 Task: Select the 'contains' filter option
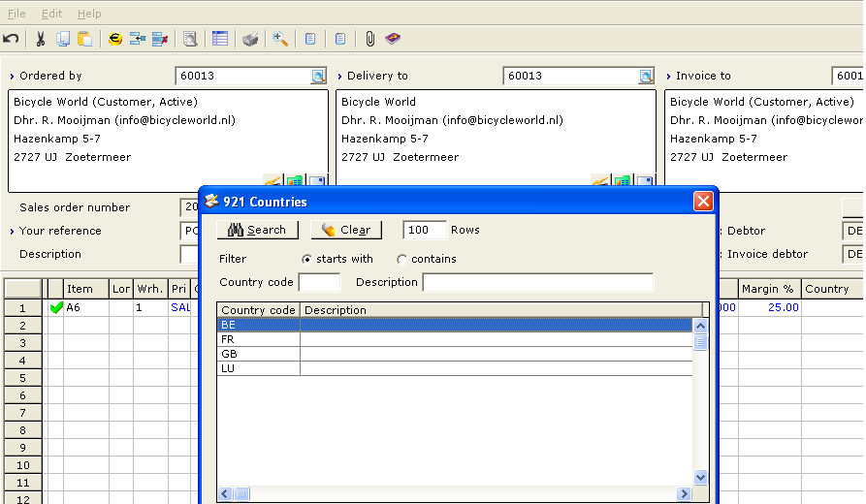(x=402, y=259)
